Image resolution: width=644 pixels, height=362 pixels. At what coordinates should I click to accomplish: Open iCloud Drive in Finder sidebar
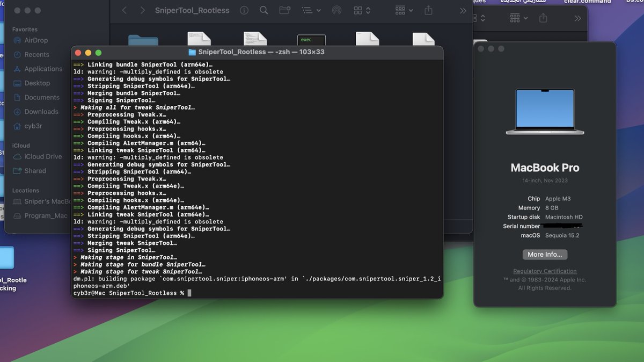pos(43,157)
